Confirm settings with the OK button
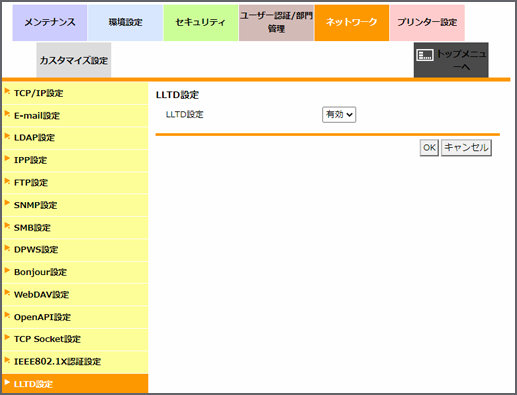Image resolution: width=517 pixels, height=395 pixels. point(429,148)
